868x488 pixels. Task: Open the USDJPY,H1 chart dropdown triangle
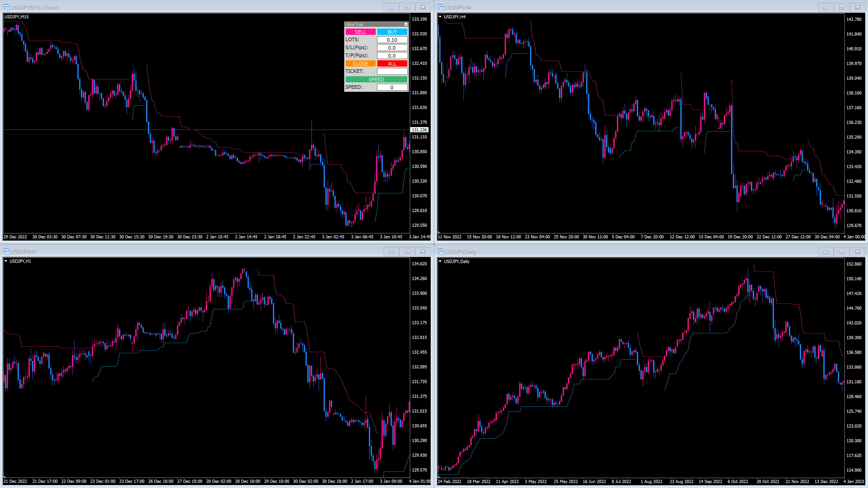coord(6,261)
